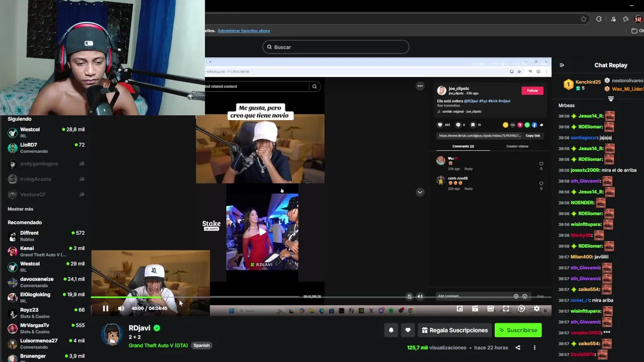Open Royz23 Slots & Casino channel
The image size is (644, 362).
click(x=46, y=313)
